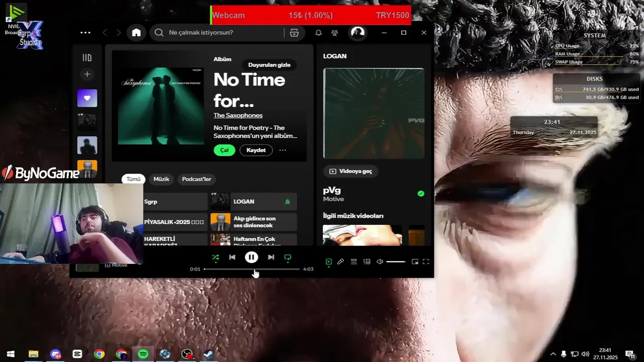
Task: Open CapCut from the taskbar
Action: coord(77,354)
